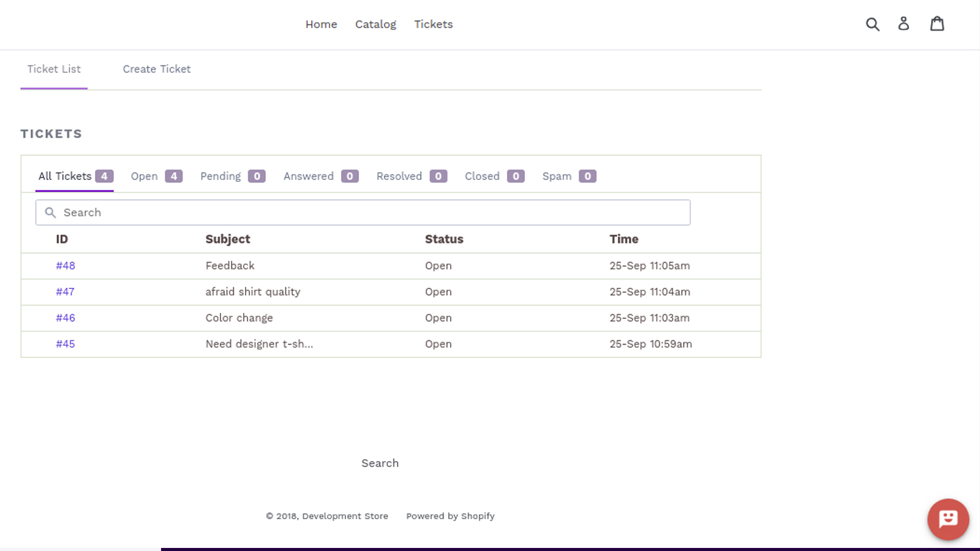Select the Pending tickets filter
The image size is (980, 551).
[220, 176]
